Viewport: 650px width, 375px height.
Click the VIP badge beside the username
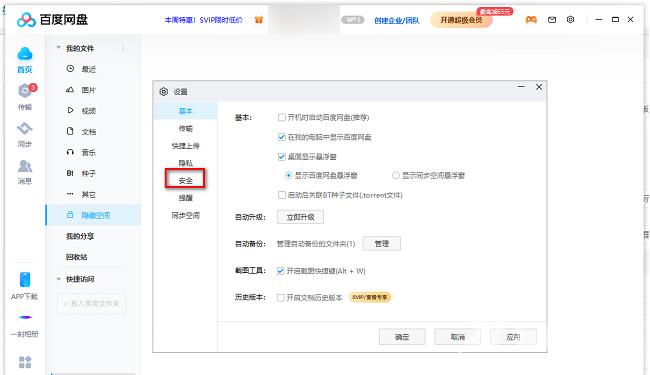pyautogui.click(x=353, y=20)
